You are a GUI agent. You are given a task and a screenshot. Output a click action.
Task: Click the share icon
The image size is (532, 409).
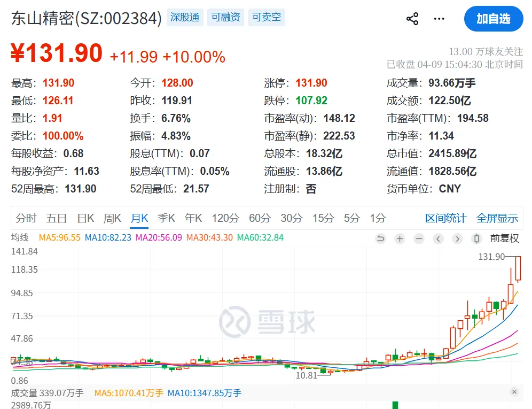(x=411, y=18)
